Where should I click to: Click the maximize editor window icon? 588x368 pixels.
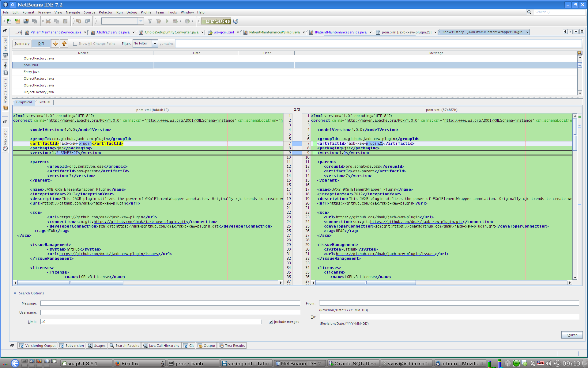582,32
